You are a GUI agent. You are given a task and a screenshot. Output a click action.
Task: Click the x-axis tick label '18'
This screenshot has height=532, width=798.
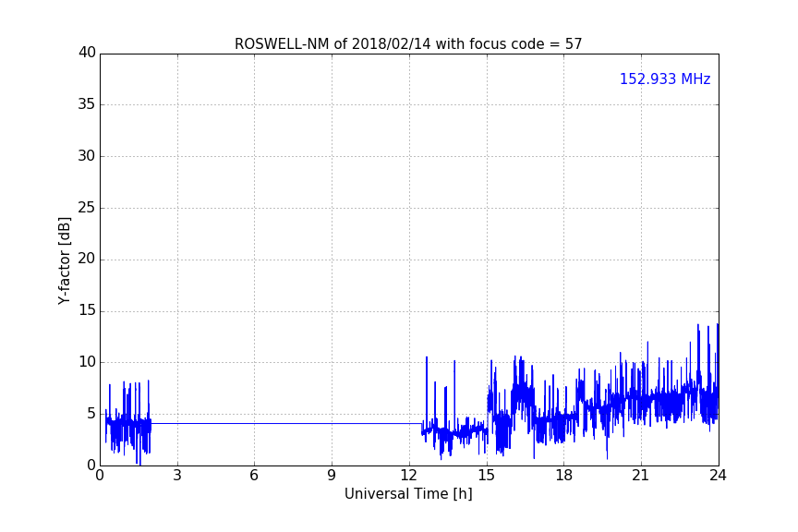(x=563, y=476)
